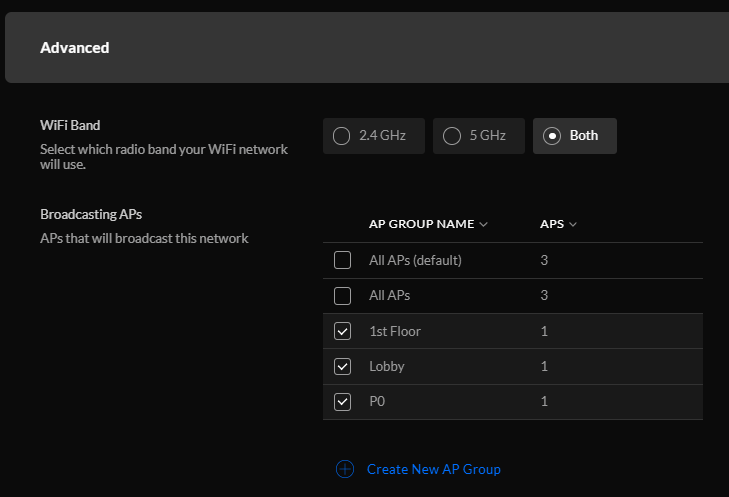This screenshot has width=729, height=497.
Task: Click the All APs (default) name text
Action: coord(415,260)
